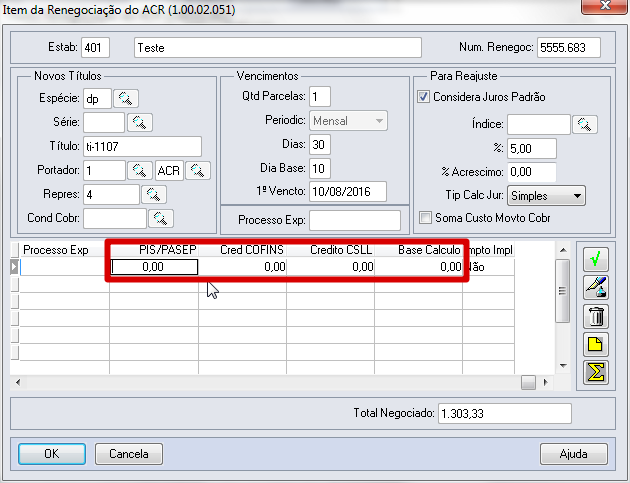Screen dimensions: 630x483
Task: Click the Dia Base field with 10
Action: 320,168
